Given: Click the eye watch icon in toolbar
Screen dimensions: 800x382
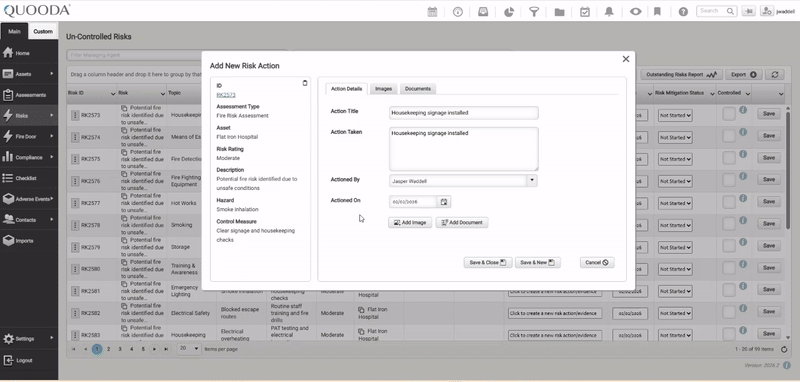Looking at the screenshot, I should point(635,12).
